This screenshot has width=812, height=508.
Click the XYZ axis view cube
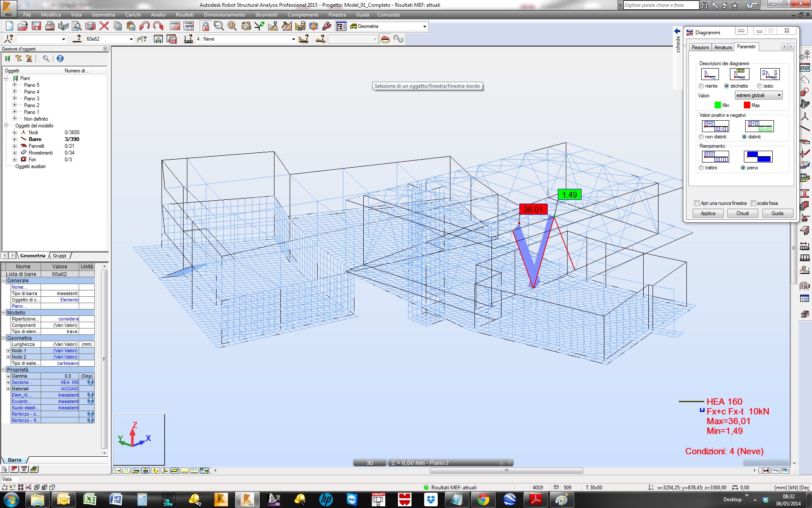coord(139,439)
